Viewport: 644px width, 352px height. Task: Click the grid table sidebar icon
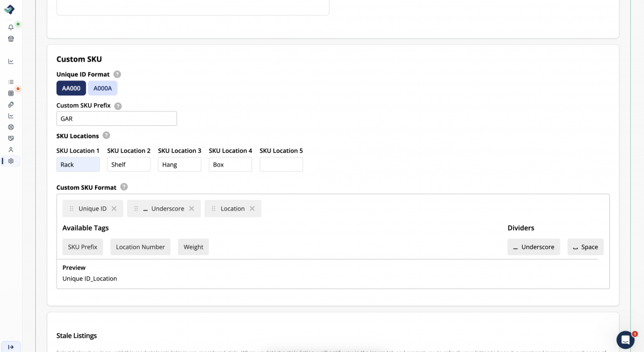11,93
